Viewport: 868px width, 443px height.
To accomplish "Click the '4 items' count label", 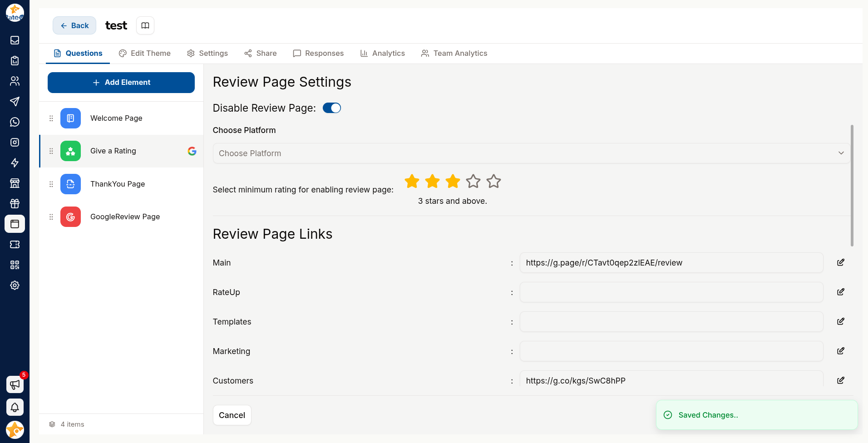I will tap(72, 424).
